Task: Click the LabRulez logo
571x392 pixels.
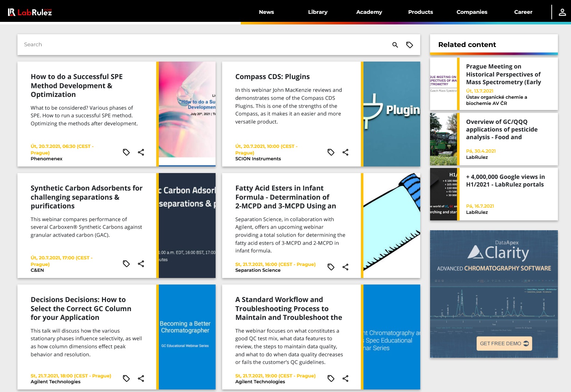Action: click(x=30, y=12)
